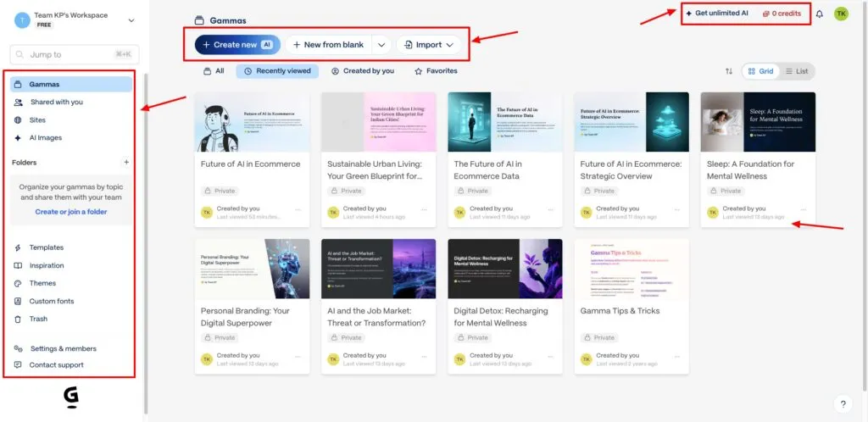Switch to Grid view
The height and width of the screenshot is (422, 868).
(x=760, y=71)
